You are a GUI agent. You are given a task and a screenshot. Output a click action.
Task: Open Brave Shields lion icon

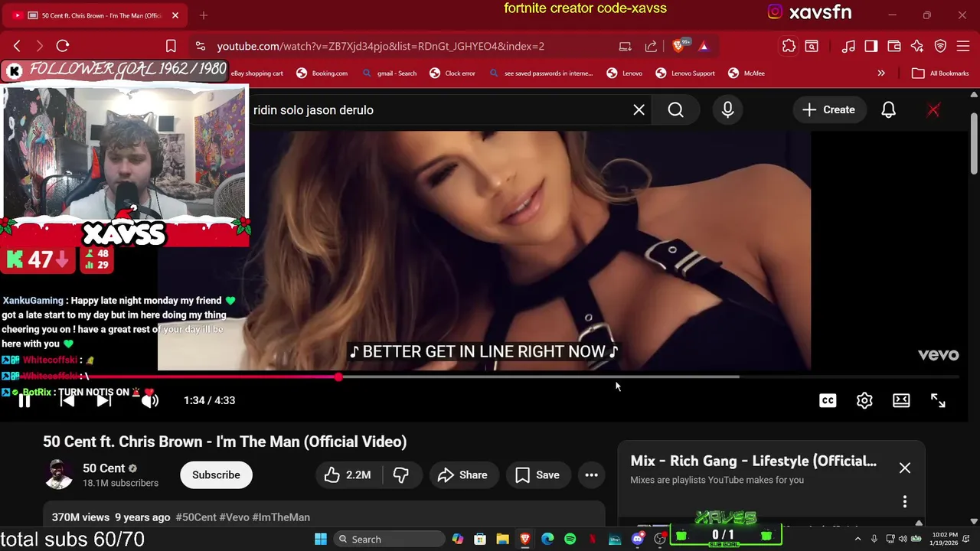(x=678, y=46)
